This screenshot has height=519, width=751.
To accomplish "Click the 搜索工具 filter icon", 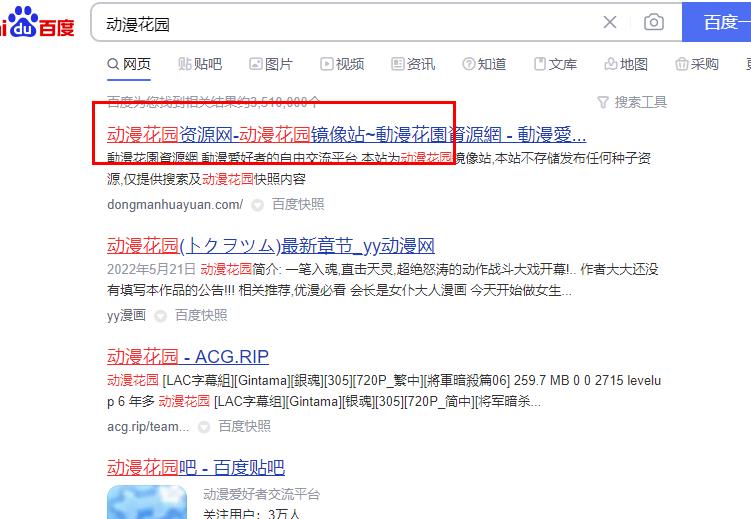I will pyautogui.click(x=603, y=102).
